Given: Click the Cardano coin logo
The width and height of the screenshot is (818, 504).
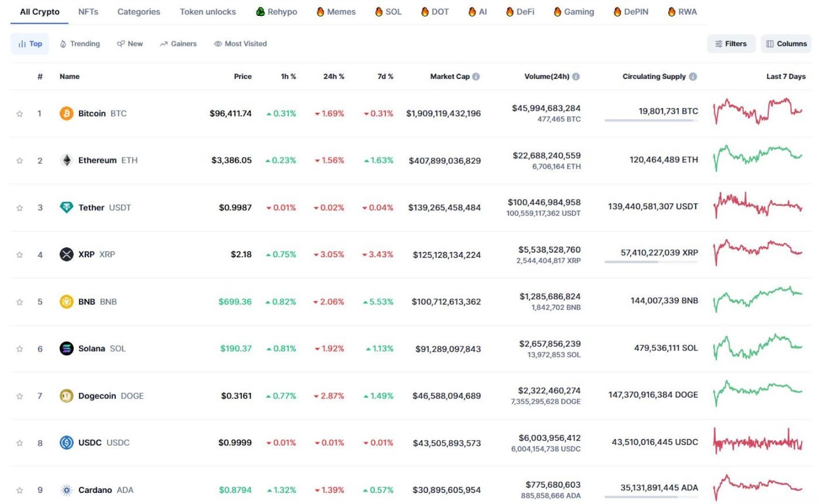Looking at the screenshot, I should point(66,490).
